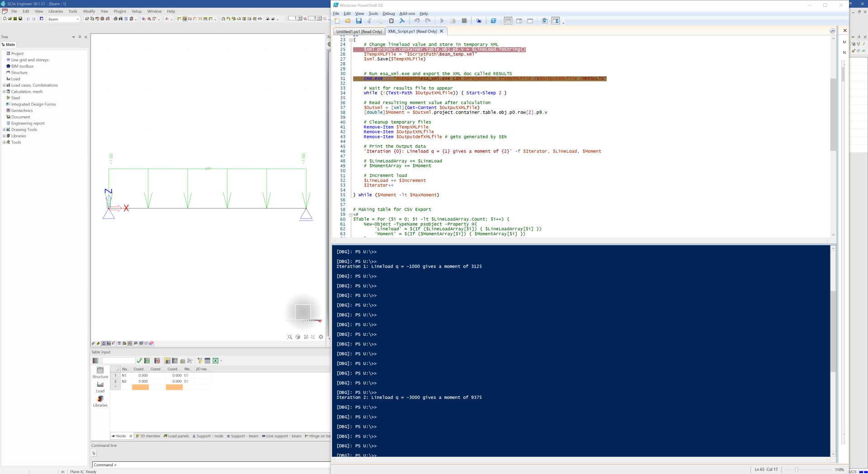Image resolution: width=868 pixels, height=474 pixels.
Task: Expand the Load cases, Combinations tree node
Action: (x=4, y=85)
